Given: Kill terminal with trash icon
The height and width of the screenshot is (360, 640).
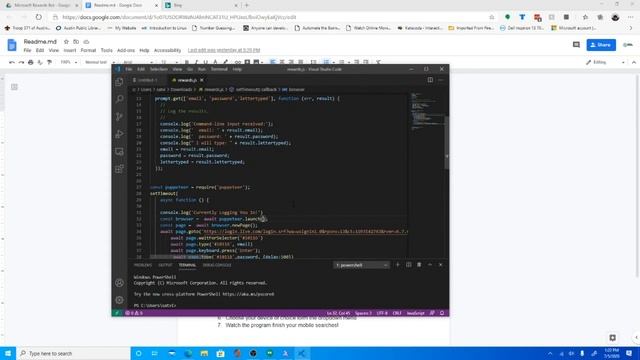Looking at the screenshot, I should pos(419,265).
